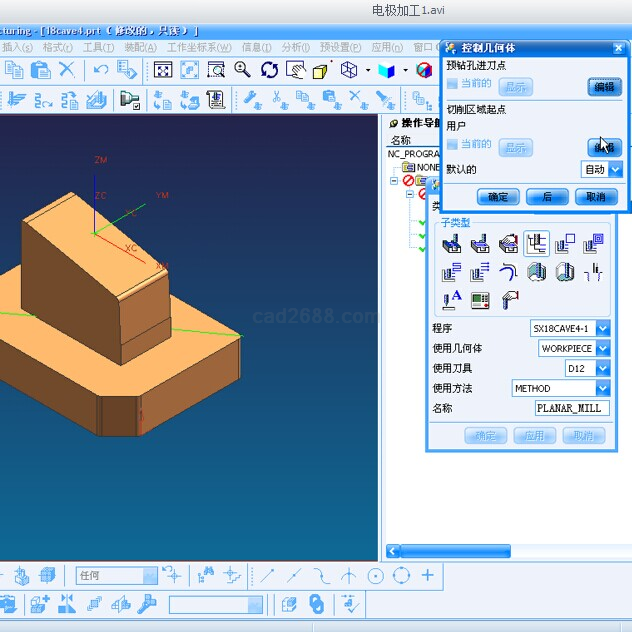632x632 pixels.
Task: Click the circle center snap icon in bottom toolbar
Action: tap(375, 575)
